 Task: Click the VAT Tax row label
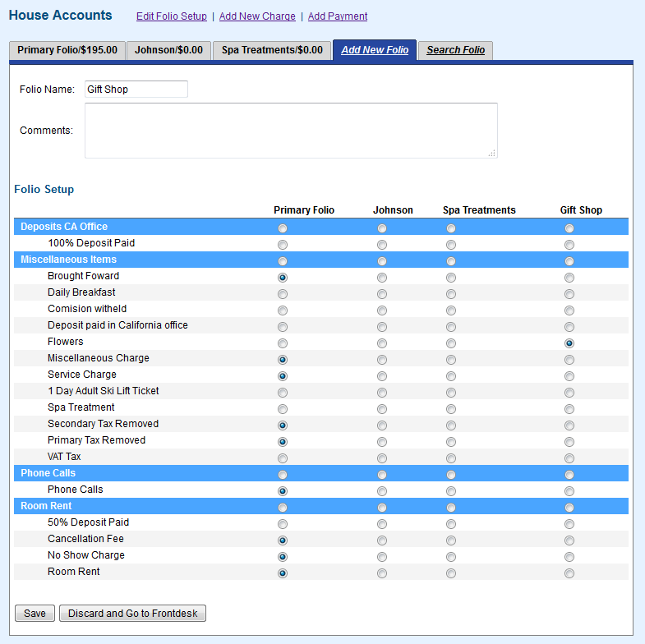click(x=64, y=457)
